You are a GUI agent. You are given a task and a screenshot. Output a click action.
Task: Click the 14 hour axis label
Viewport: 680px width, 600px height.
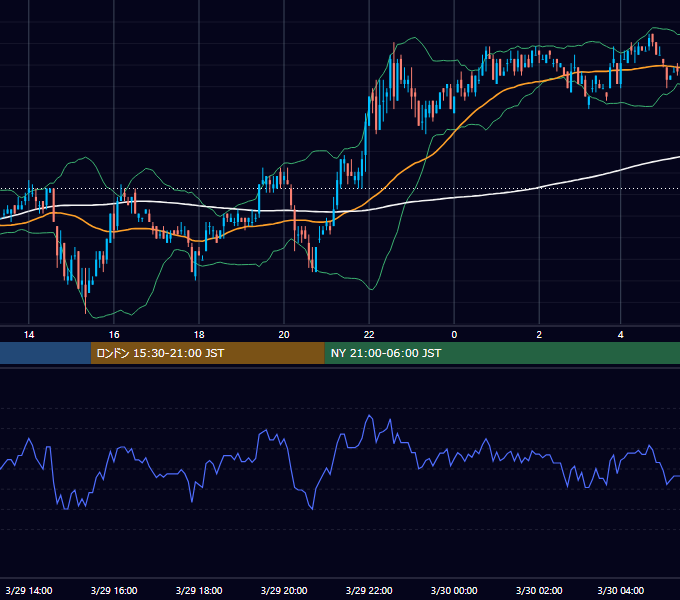click(x=29, y=335)
